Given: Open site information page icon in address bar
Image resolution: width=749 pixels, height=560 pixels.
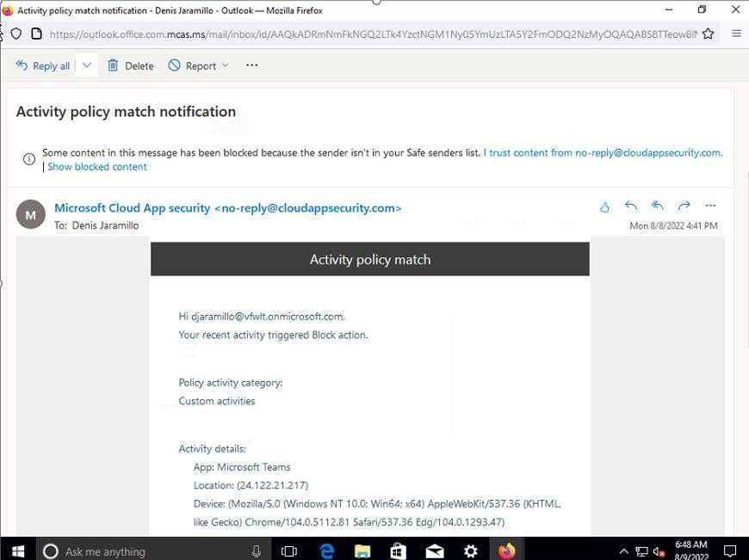Looking at the screenshot, I should [36, 34].
